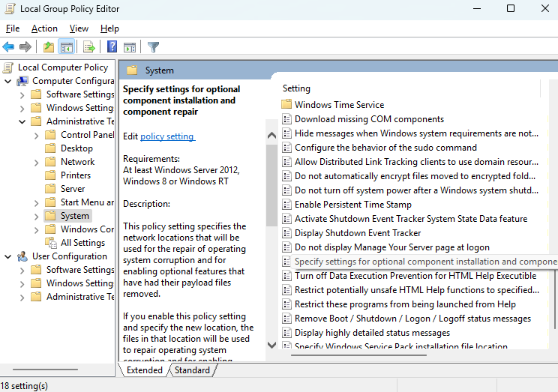Toggle the Show/Hide Action Pane icon
The width and height of the screenshot is (558, 392).
(129, 46)
